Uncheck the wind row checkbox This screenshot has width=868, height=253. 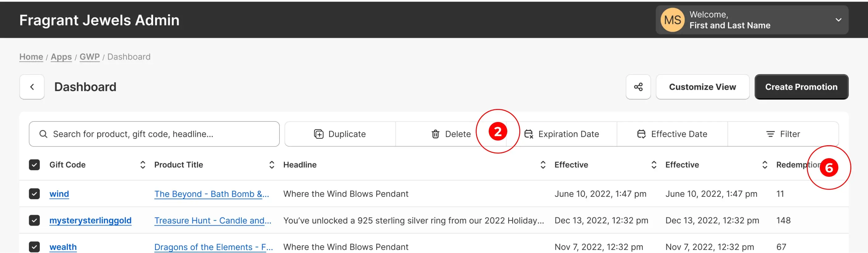pos(34,194)
